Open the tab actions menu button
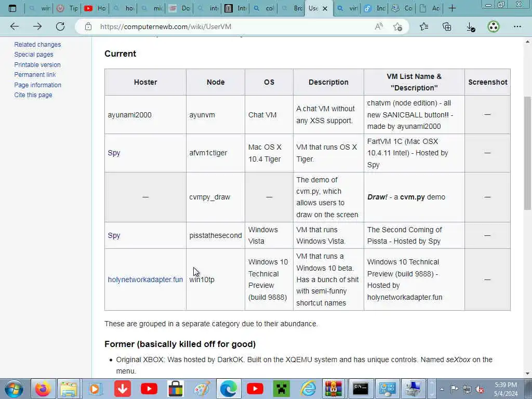The height and width of the screenshot is (399, 532). (x=12, y=8)
